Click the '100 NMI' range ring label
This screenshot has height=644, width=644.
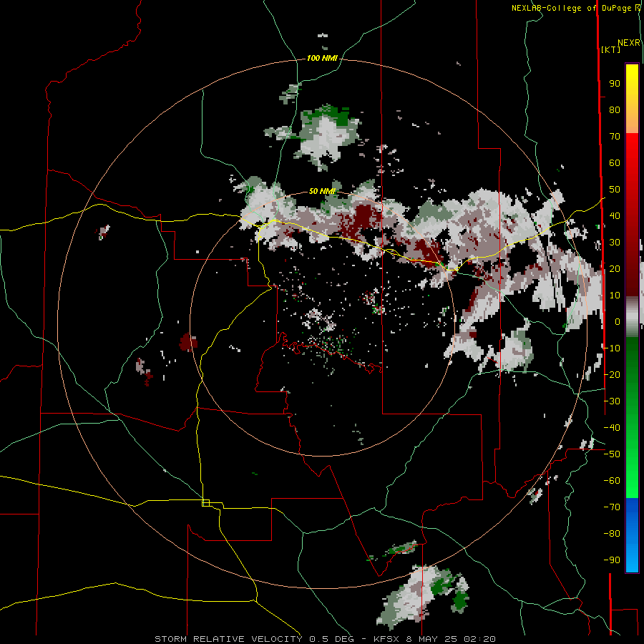coord(322,59)
